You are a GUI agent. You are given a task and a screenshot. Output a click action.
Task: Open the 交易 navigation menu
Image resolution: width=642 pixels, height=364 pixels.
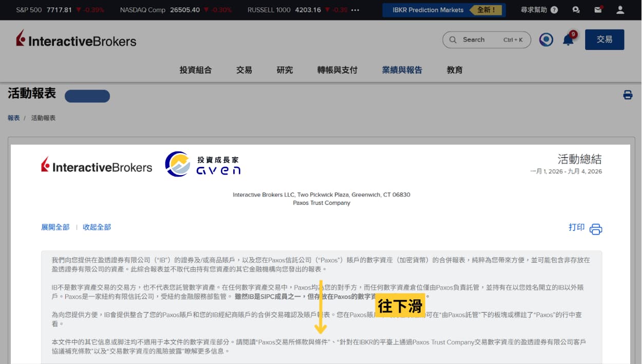click(x=244, y=70)
